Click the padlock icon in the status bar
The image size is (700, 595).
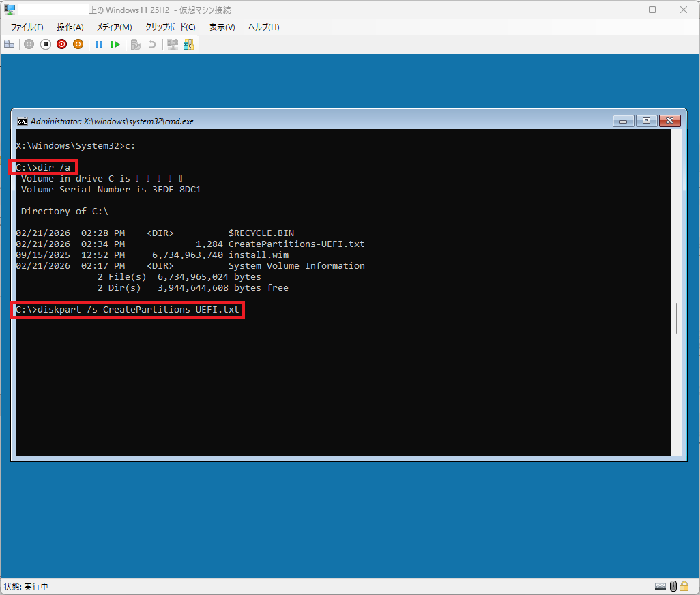click(x=684, y=586)
